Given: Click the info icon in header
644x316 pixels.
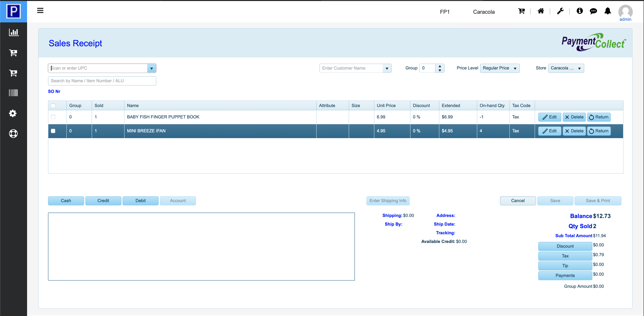Looking at the screenshot, I should [580, 11].
